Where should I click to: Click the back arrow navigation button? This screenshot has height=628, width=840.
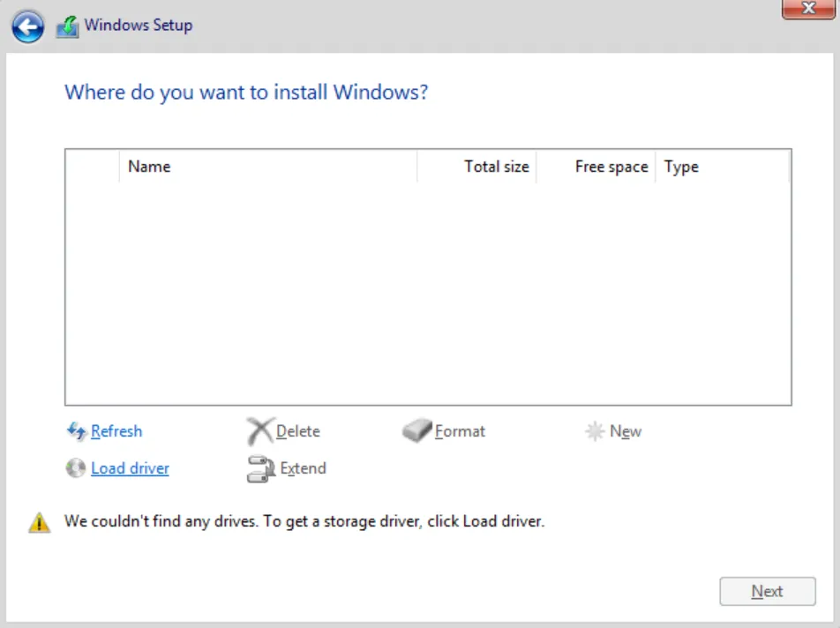pos(27,26)
